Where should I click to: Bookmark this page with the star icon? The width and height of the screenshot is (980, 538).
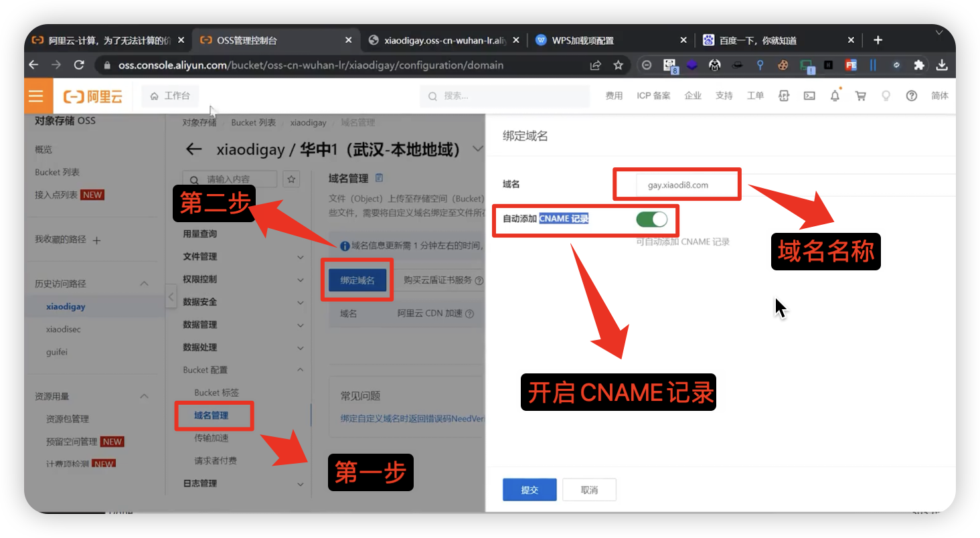[x=618, y=65]
